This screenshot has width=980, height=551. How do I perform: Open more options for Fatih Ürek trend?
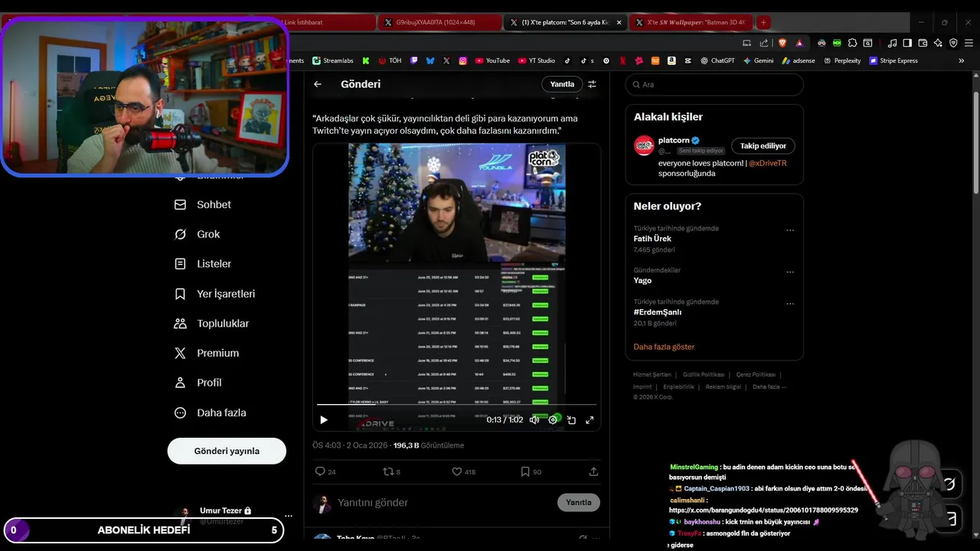coord(790,230)
